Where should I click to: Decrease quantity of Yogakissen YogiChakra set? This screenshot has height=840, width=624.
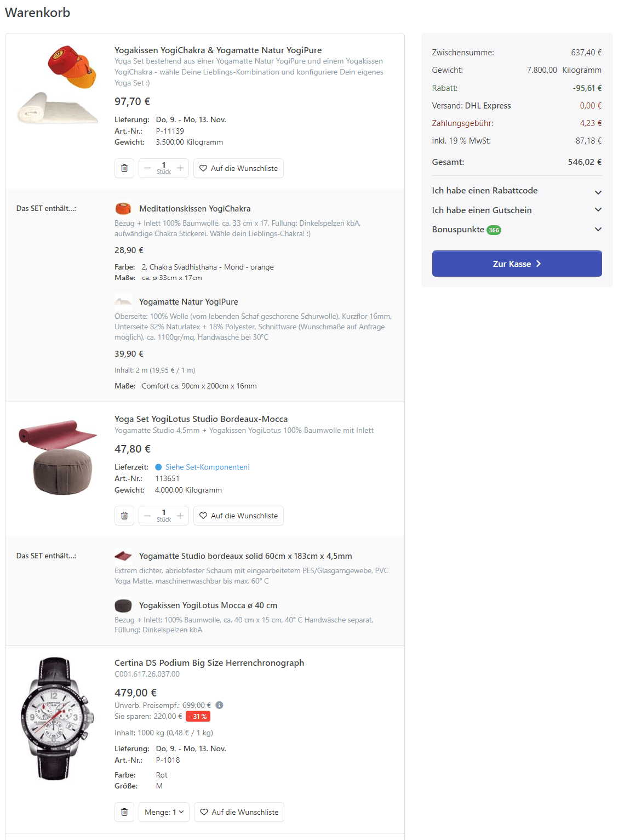click(x=147, y=168)
